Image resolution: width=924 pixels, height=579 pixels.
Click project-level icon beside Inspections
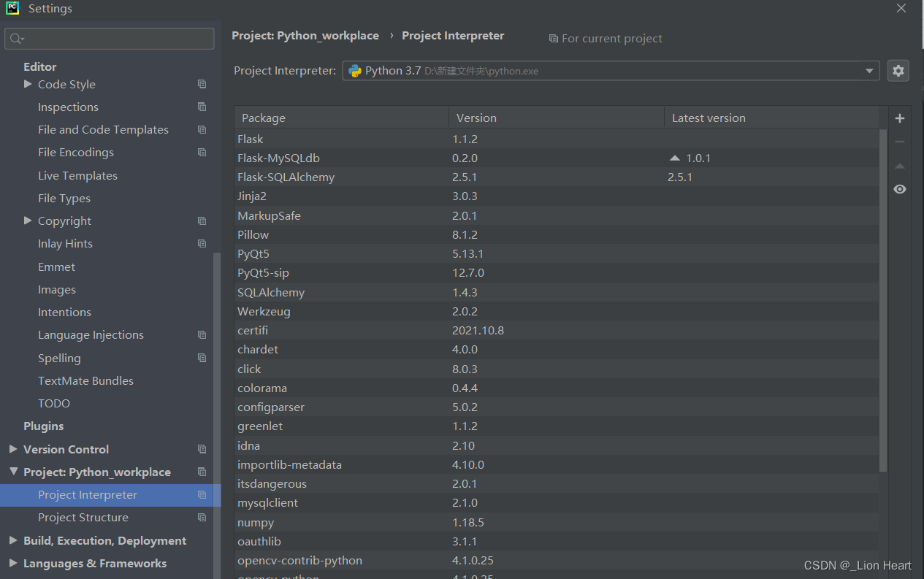click(202, 107)
